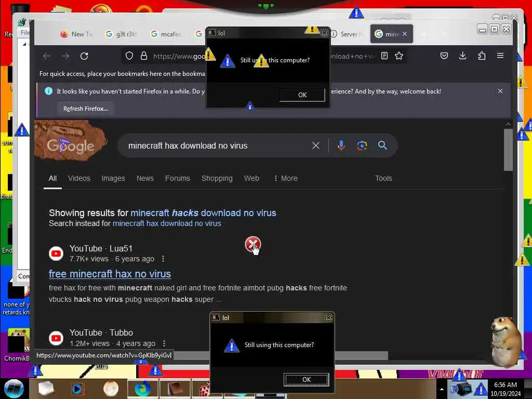Screen dimensions: 532x399
Task: Open Firefox from the taskbar
Action: point(142,389)
